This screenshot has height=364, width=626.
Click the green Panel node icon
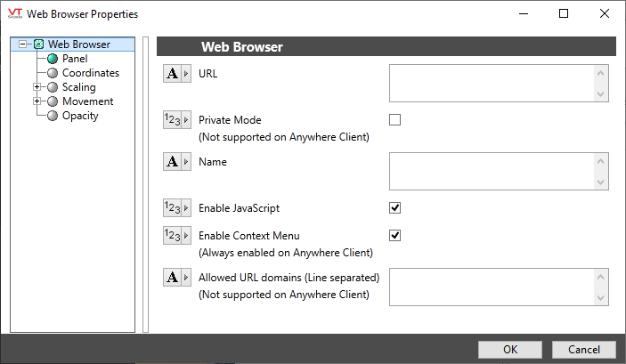pyautogui.click(x=53, y=59)
